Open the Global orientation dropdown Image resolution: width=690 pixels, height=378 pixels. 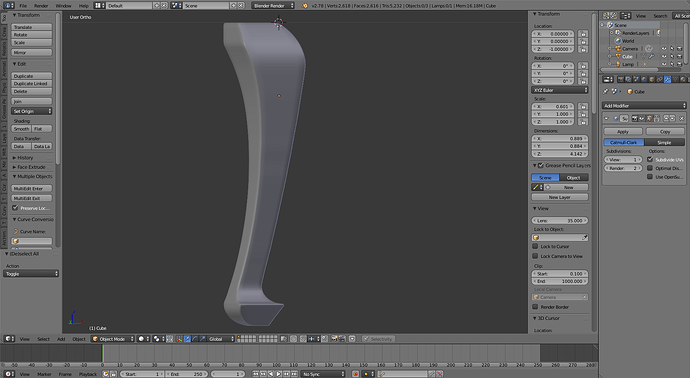(x=221, y=339)
